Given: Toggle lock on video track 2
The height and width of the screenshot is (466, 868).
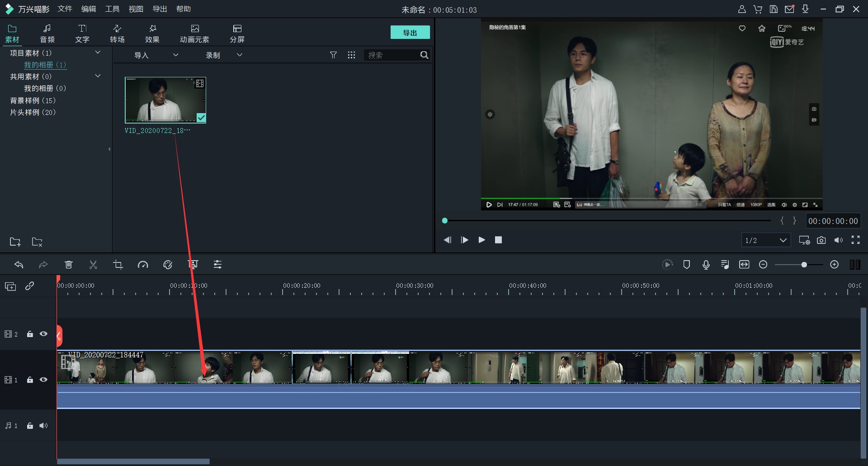Looking at the screenshot, I should click(30, 334).
